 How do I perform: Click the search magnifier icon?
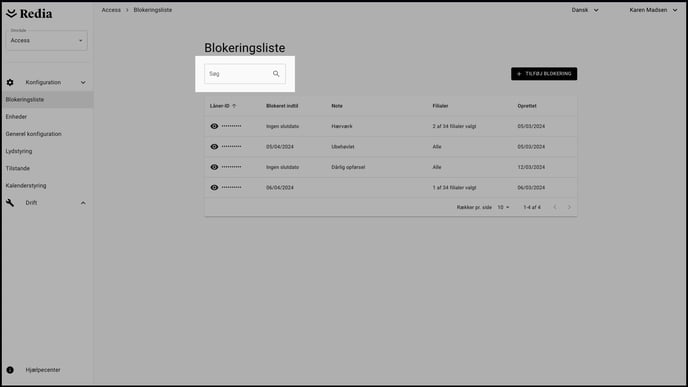click(276, 74)
